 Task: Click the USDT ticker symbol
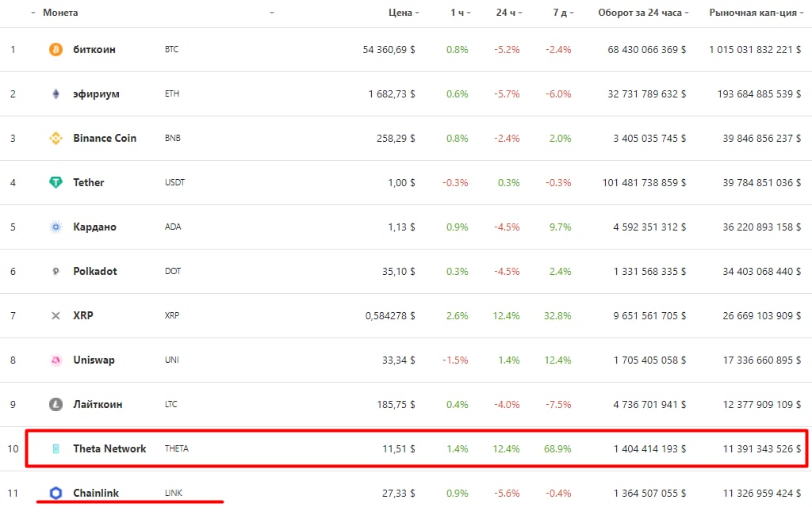click(x=174, y=182)
